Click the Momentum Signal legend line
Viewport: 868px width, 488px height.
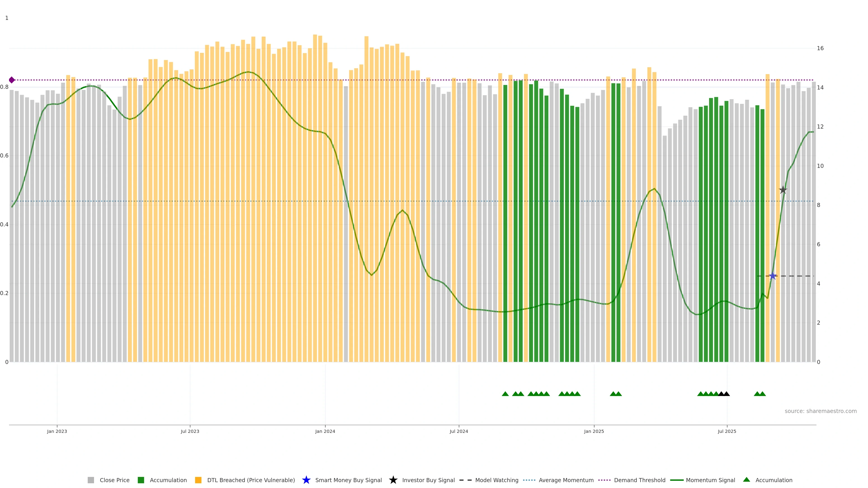pyautogui.click(x=677, y=480)
